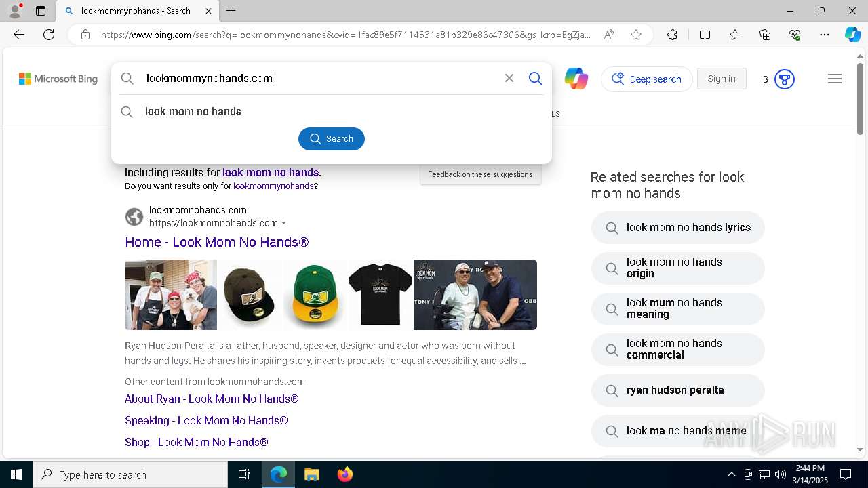Show hidden system tray icons chevron
The width and height of the screenshot is (868, 488).
point(731,474)
